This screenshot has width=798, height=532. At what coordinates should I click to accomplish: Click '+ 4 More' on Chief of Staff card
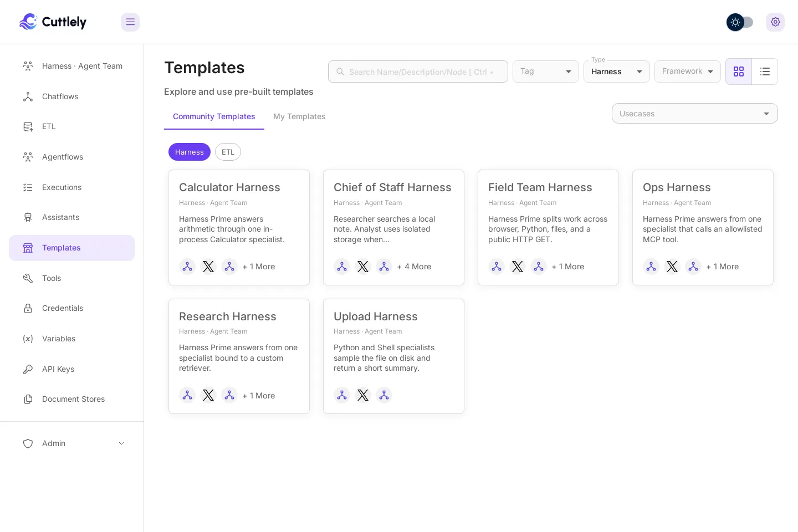point(414,267)
